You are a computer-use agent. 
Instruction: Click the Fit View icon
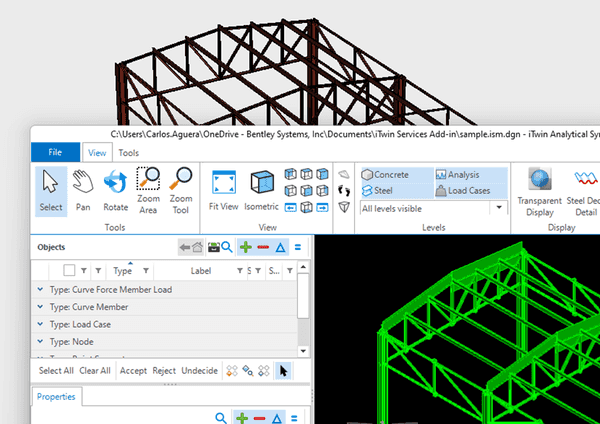[x=224, y=190]
